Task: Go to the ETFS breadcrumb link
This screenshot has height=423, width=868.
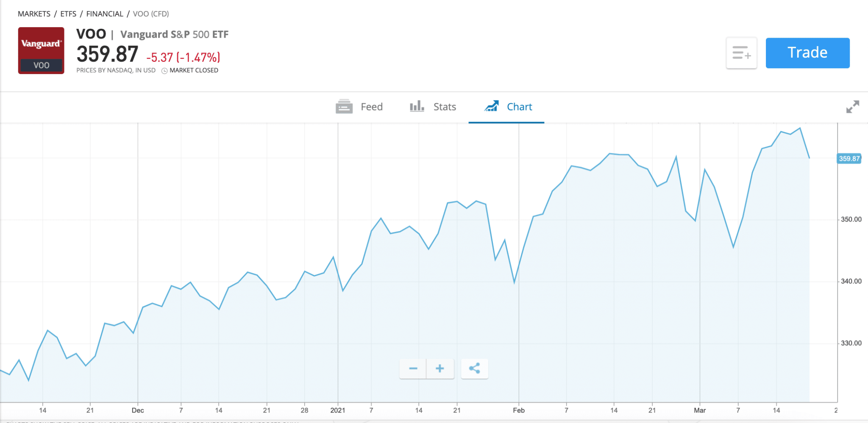Action: (68, 14)
